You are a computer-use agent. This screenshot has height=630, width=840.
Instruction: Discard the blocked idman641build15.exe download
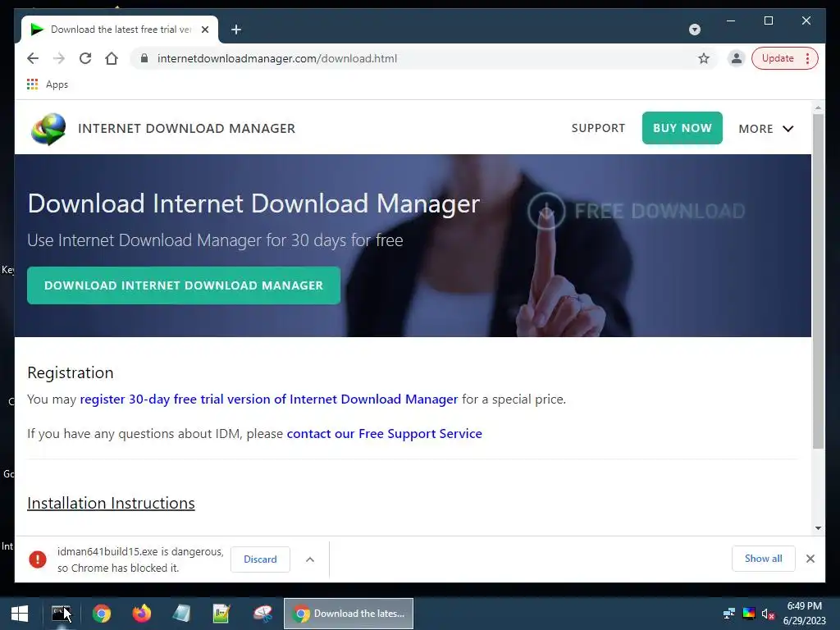click(260, 559)
